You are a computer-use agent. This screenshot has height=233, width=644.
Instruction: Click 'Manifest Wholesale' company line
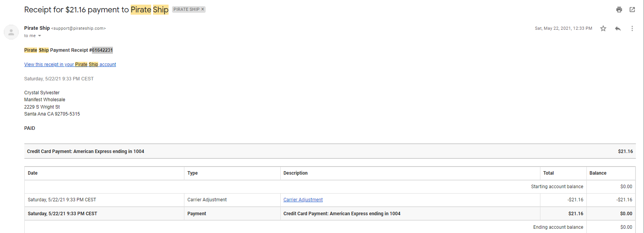coord(44,100)
